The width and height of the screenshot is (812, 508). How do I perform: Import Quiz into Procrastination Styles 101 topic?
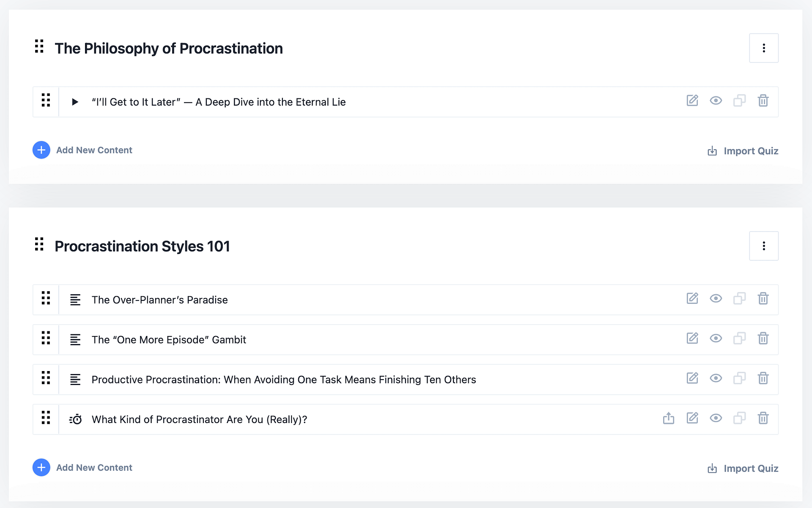[x=743, y=468]
